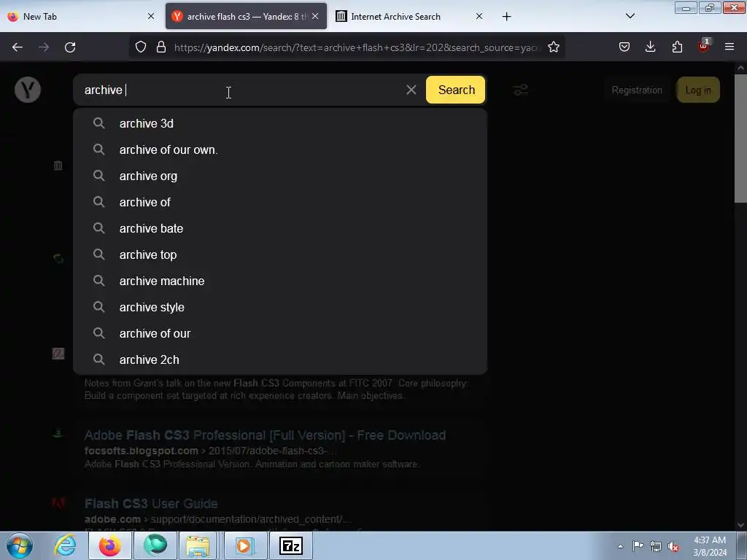Image resolution: width=747 pixels, height=560 pixels.
Task: Pick the 'archive machine' suggestion
Action: pyautogui.click(x=280, y=281)
